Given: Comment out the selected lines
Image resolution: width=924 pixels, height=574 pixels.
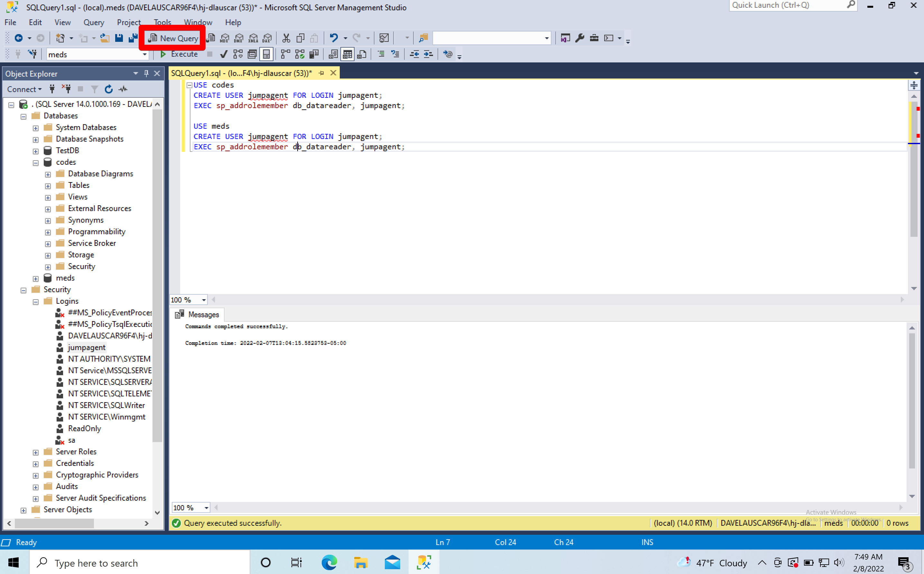Looking at the screenshot, I should click(381, 54).
